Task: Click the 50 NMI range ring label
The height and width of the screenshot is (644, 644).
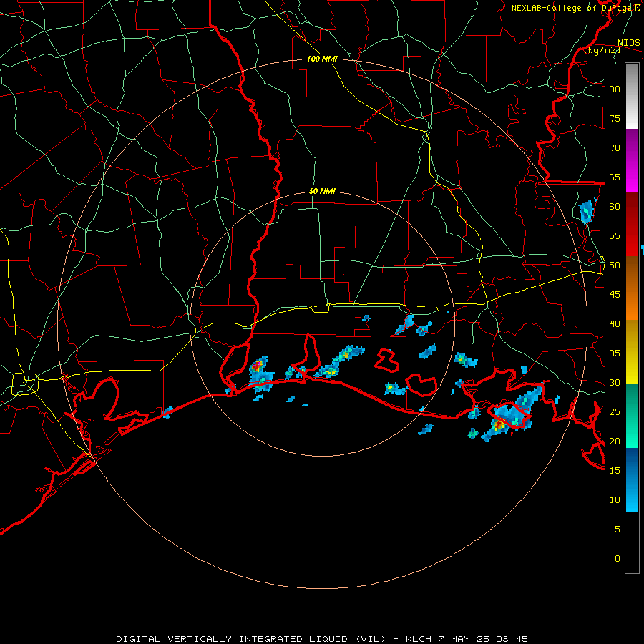Action: click(322, 191)
